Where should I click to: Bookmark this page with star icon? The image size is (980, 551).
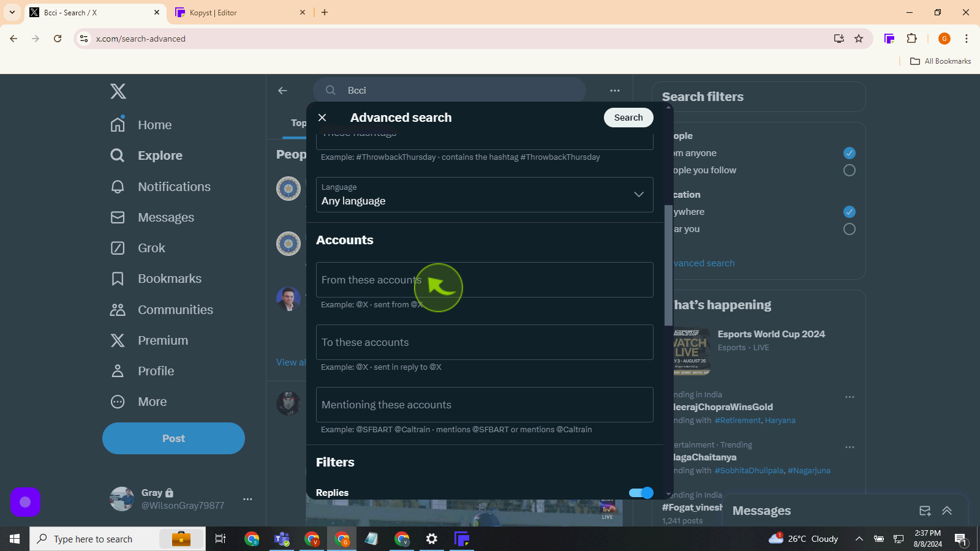(x=859, y=39)
